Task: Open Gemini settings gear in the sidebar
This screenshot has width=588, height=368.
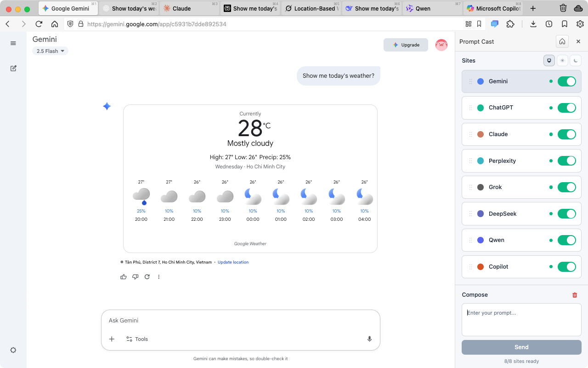Action: point(13,350)
